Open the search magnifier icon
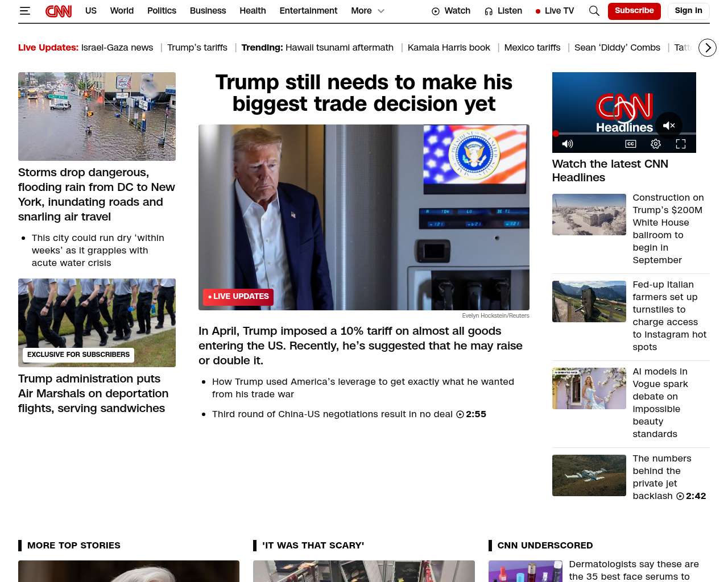728x582 pixels. 594,11
